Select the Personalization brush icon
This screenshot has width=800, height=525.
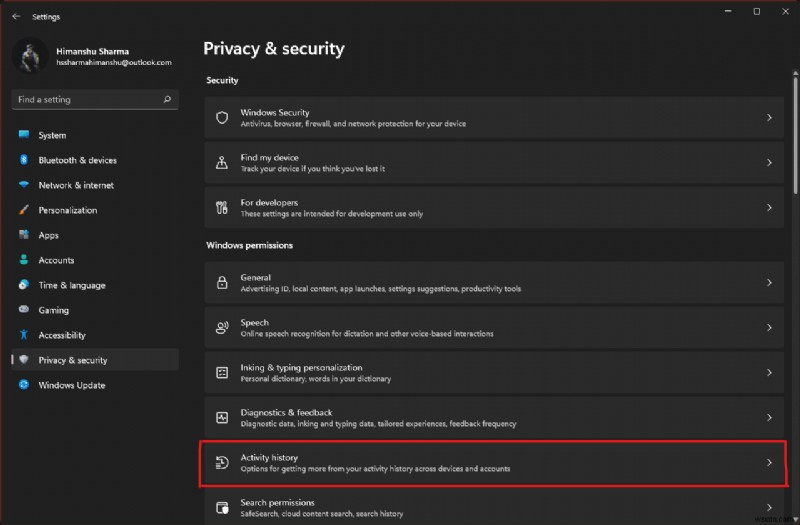tap(24, 210)
